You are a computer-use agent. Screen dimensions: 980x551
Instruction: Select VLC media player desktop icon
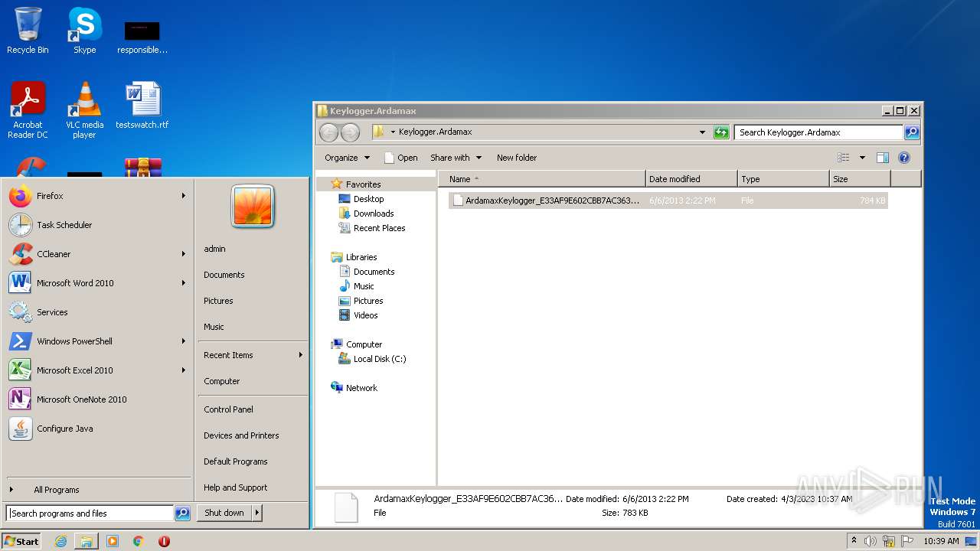(84, 110)
